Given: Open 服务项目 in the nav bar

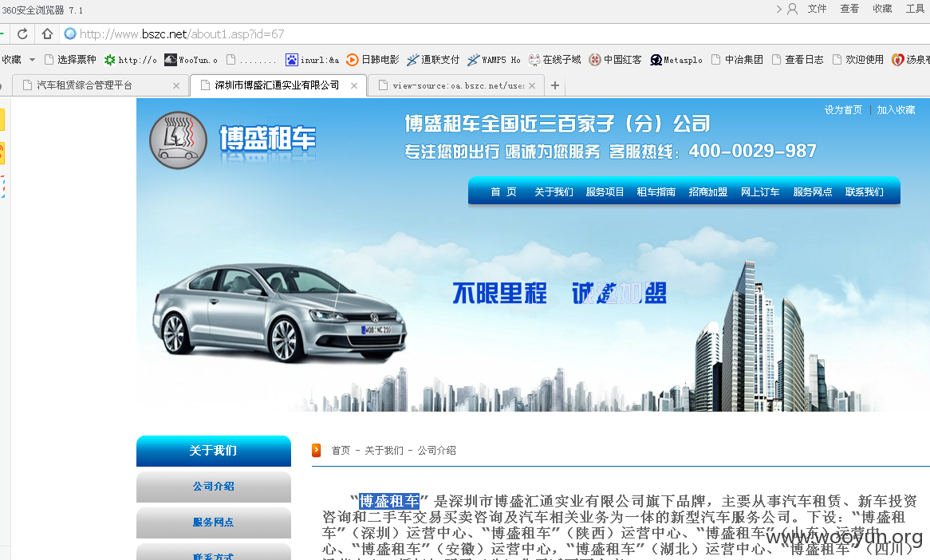Looking at the screenshot, I should click(x=605, y=192).
